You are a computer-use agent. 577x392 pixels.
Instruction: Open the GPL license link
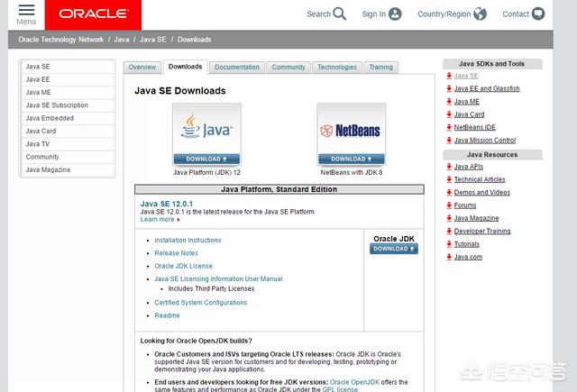340,389
